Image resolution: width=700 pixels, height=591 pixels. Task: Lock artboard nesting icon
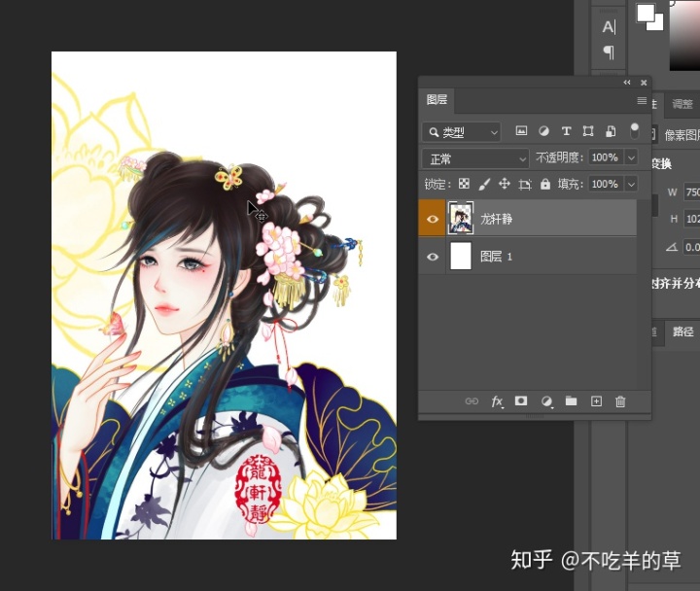coord(525,184)
